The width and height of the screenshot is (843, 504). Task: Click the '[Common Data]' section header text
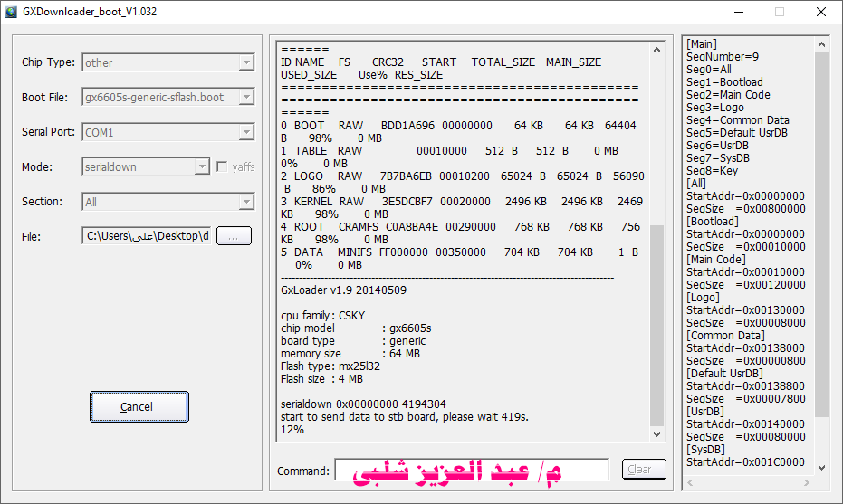click(x=725, y=336)
